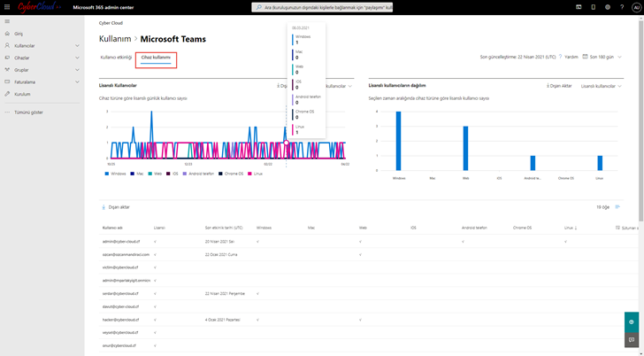Open Lisanslı kullanıcılar dropdown in distribution chart
This screenshot has width=644, height=356.
[x=601, y=86]
